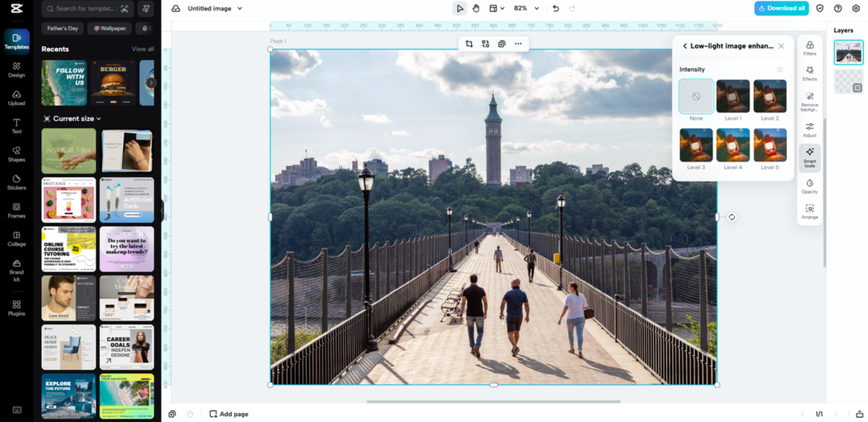This screenshot has width=868, height=422.
Task: Open the Father's Day template category
Action: click(x=62, y=28)
